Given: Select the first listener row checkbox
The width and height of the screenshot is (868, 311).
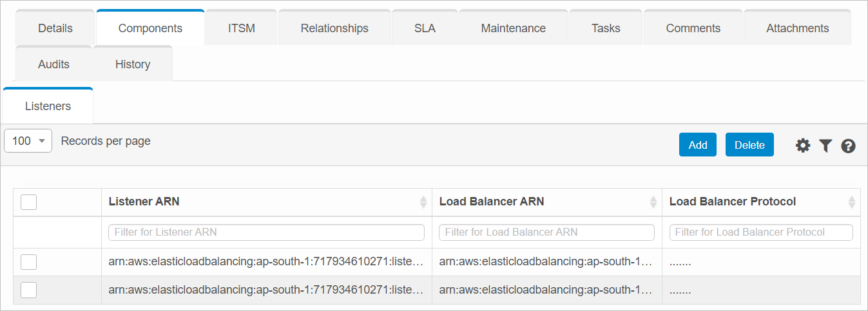Looking at the screenshot, I should point(28,262).
